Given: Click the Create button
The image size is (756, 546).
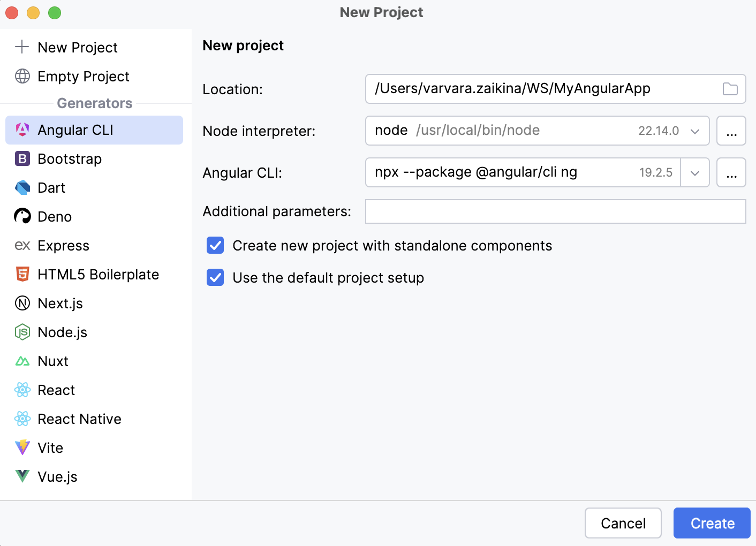Looking at the screenshot, I should 712,523.
